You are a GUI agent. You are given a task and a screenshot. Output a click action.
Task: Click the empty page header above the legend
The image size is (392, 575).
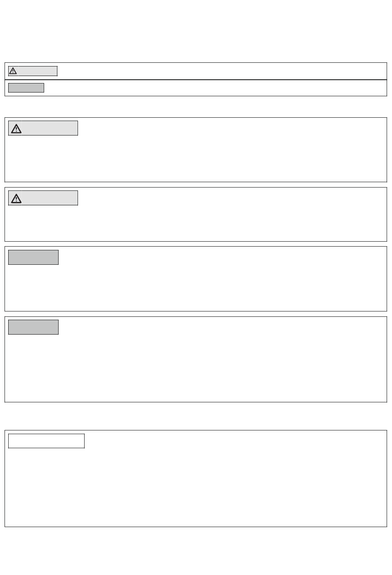pos(196,31)
